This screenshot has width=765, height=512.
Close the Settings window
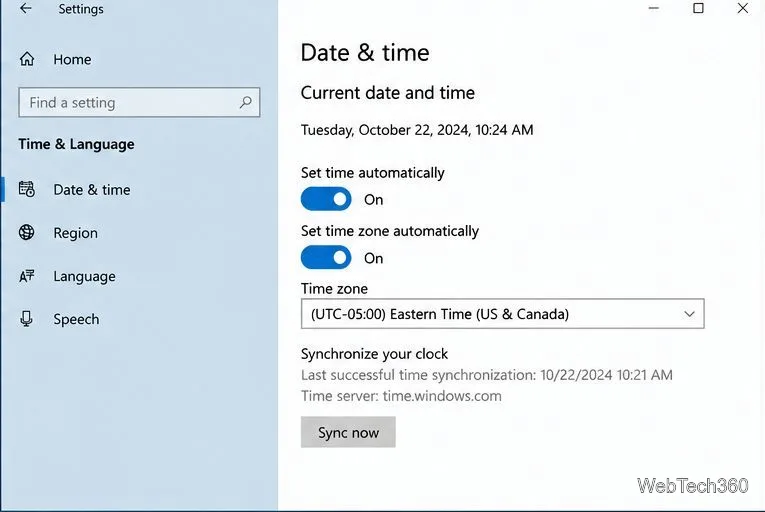click(x=743, y=8)
